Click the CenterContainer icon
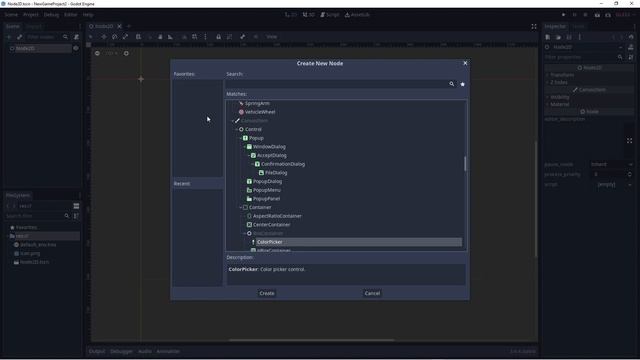Viewport: 640px width, 360px height. click(249, 224)
